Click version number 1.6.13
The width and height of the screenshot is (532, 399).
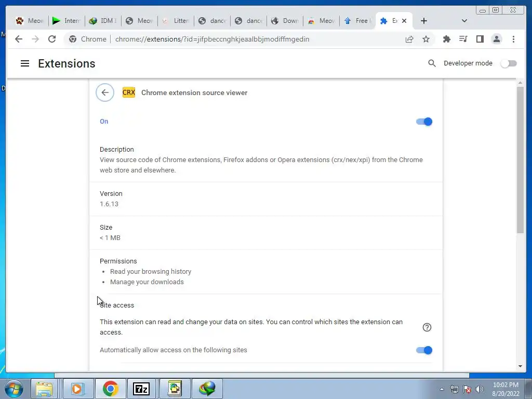coord(109,204)
